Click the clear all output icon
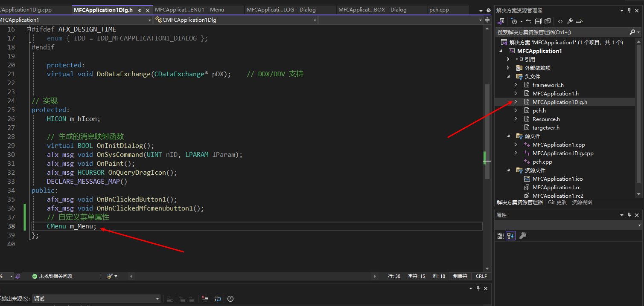This screenshot has width=644, height=306. (205, 299)
